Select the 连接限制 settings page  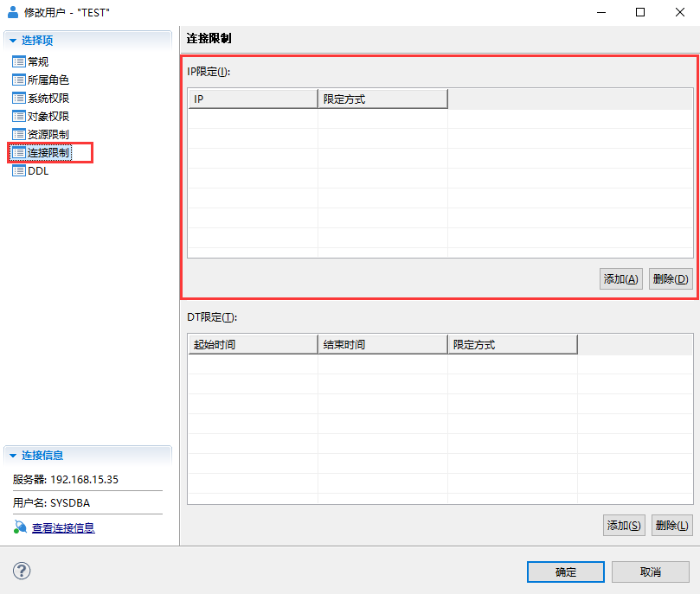(x=48, y=152)
